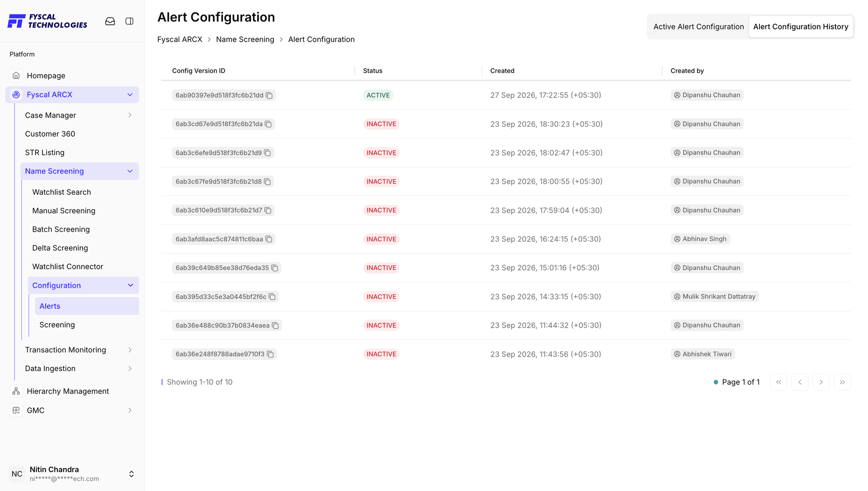The height and width of the screenshot is (491, 868).
Task: Copy config ID 6ab36e248f8788adae9710f3
Action: (270, 354)
